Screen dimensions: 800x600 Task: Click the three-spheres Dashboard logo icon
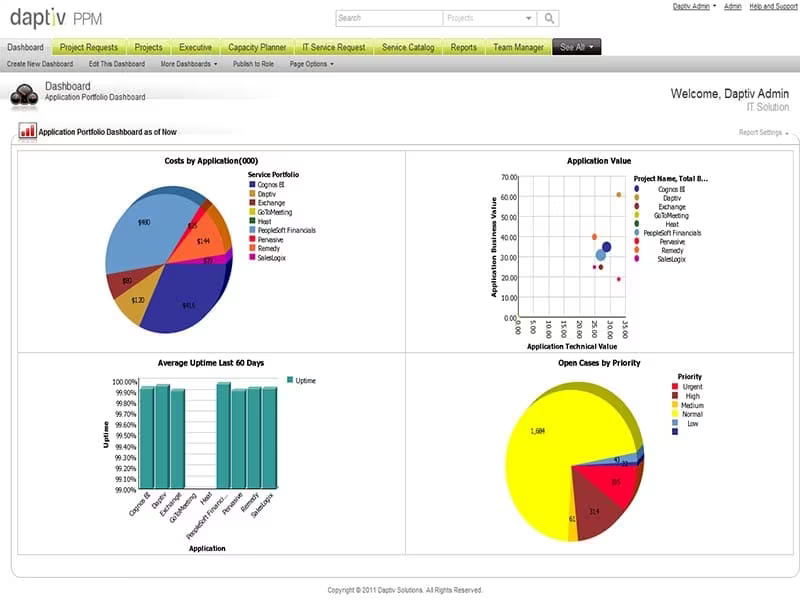click(x=24, y=95)
